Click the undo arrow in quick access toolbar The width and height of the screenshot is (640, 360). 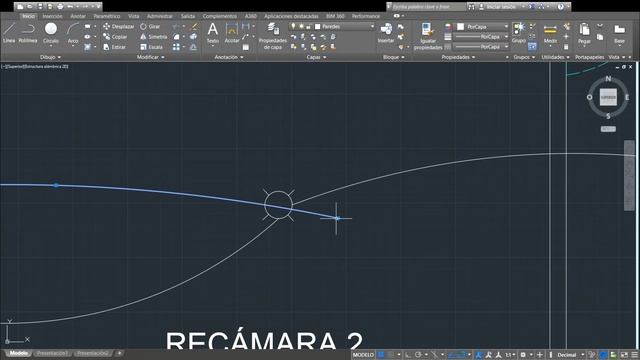pyautogui.click(x=70, y=7)
